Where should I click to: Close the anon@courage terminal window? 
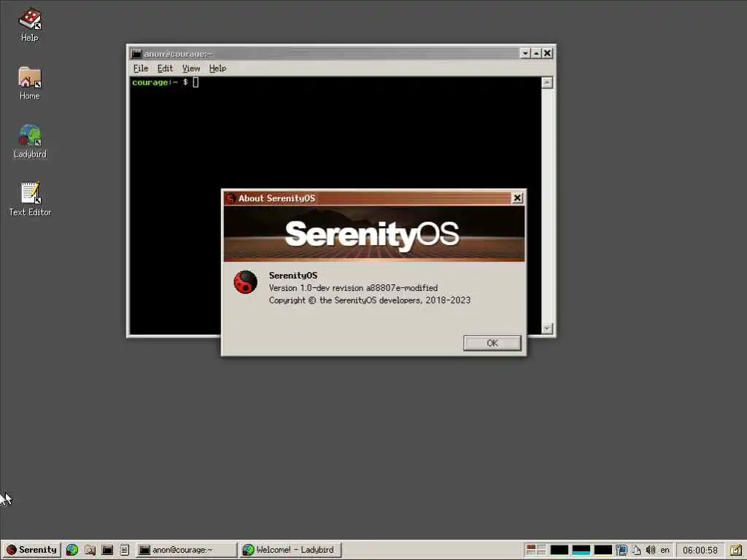coord(547,53)
